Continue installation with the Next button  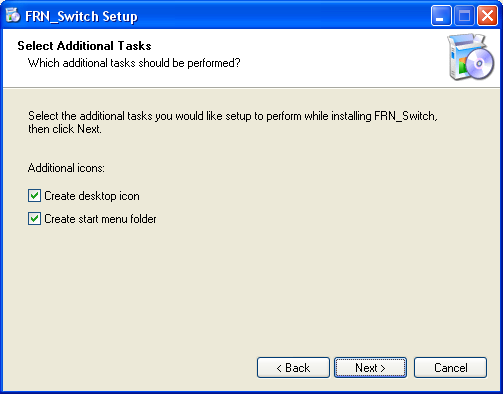[x=370, y=368]
